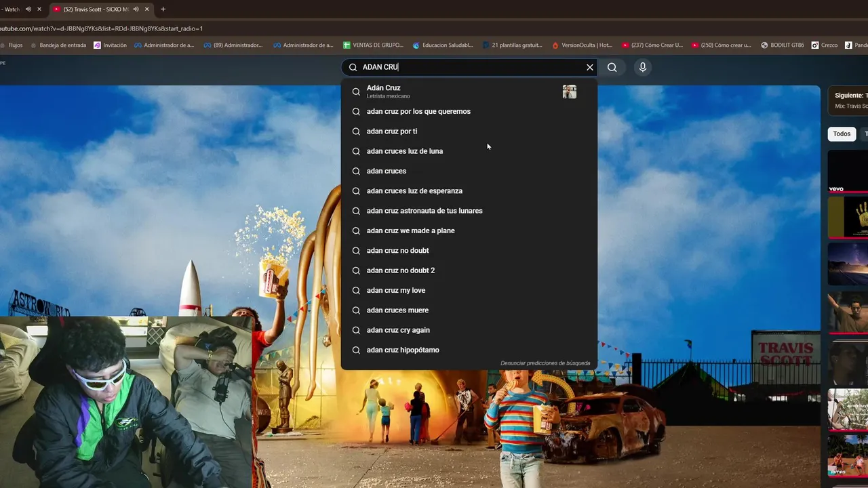Select the adan cruz no doubt suggestion
Viewport: 868px width, 488px height.
469,251
